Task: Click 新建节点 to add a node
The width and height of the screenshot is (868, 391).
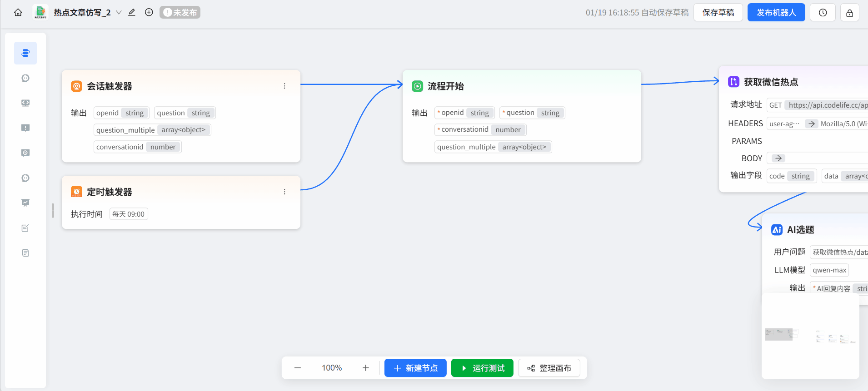Action: click(x=415, y=368)
